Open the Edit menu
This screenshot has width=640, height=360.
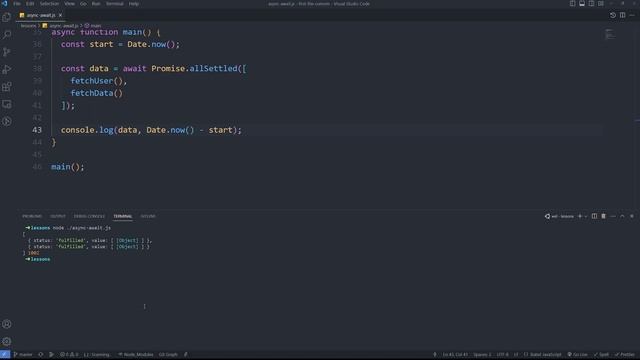click(30, 4)
